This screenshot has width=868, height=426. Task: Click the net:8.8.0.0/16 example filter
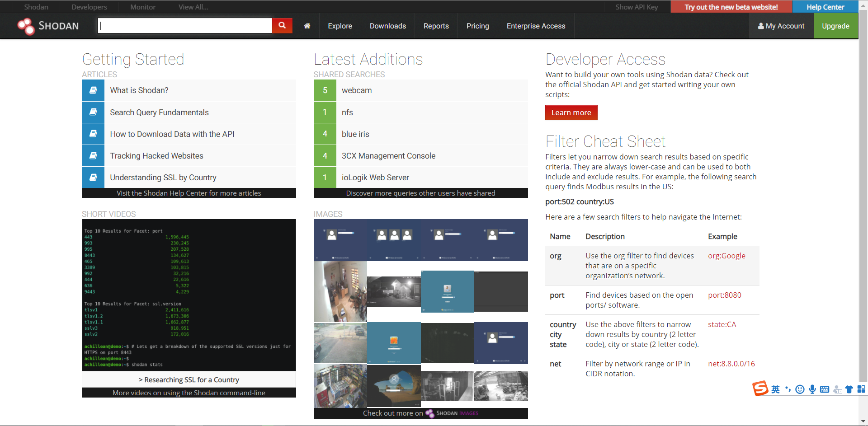731,364
